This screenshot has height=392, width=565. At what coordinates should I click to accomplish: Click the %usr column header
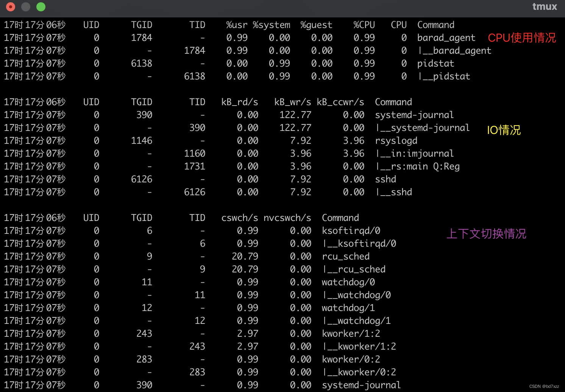click(x=237, y=25)
